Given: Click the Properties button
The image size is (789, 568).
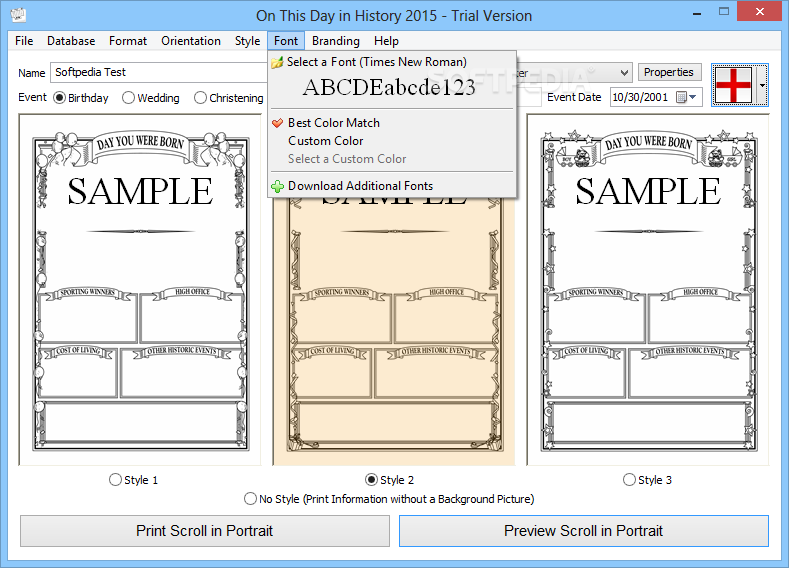Looking at the screenshot, I should pyautogui.click(x=669, y=72).
